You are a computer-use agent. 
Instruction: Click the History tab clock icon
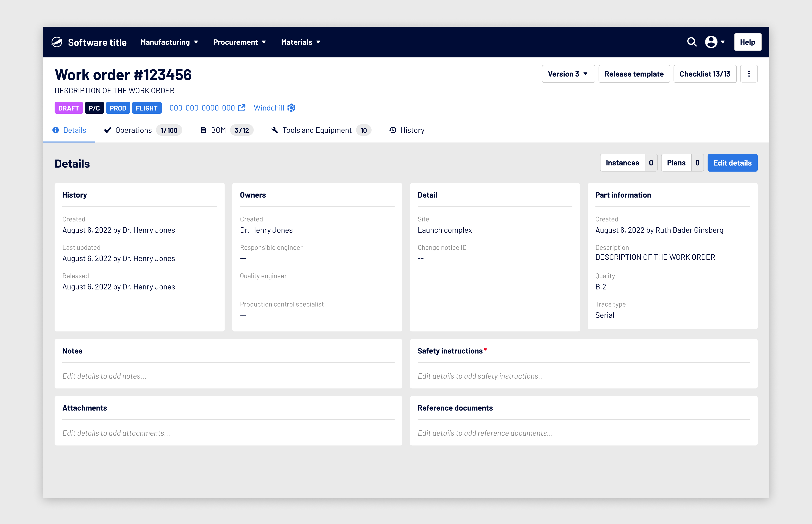(x=392, y=130)
